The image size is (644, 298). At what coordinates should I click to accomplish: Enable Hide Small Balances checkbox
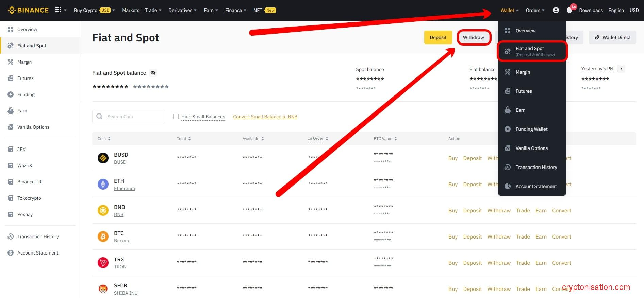tap(176, 117)
